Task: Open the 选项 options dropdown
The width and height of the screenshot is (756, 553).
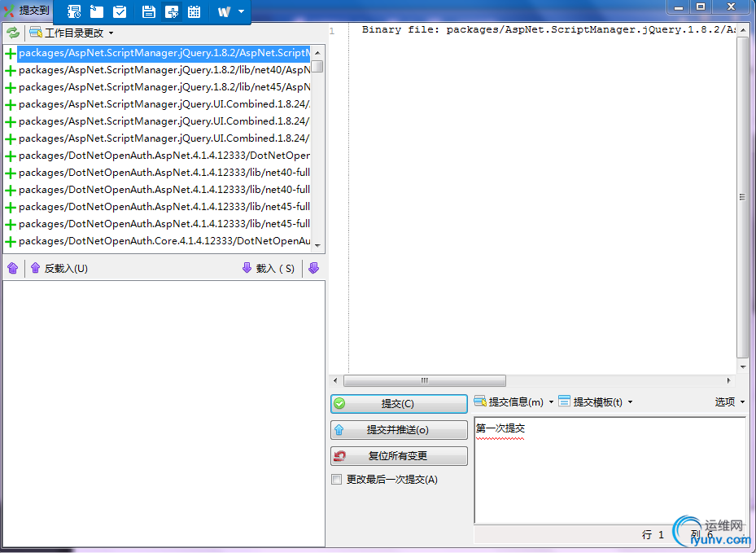Action: 729,402
